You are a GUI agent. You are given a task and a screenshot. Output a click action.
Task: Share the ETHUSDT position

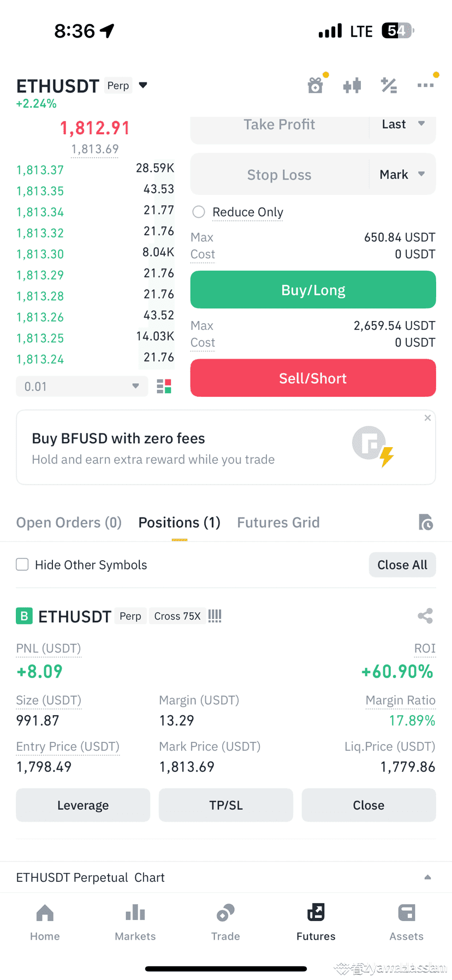coord(425,616)
